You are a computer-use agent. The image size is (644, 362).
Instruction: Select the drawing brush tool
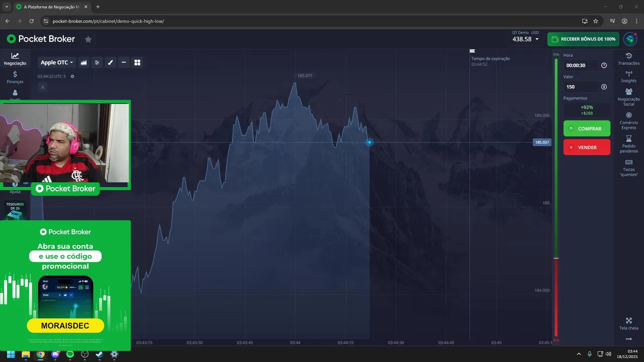(110, 62)
